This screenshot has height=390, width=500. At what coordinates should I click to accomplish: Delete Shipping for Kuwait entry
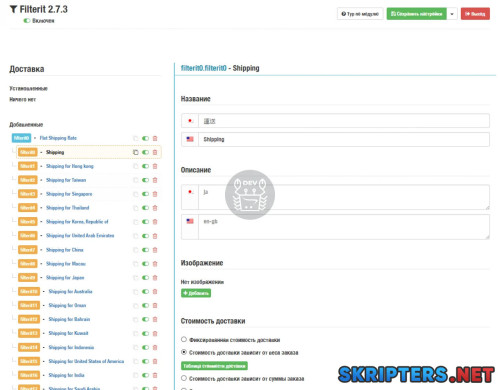pyautogui.click(x=155, y=333)
